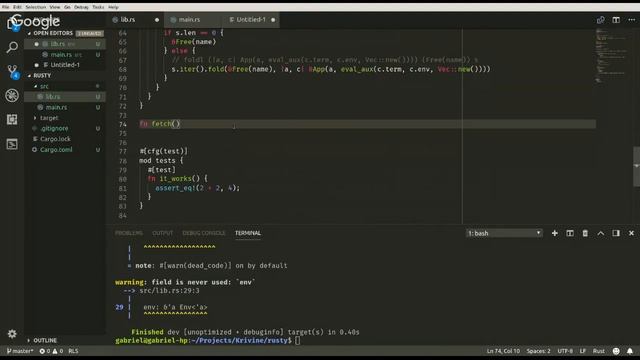Place cursor on fn fetch() line
The image size is (640, 360).
(x=367, y=124)
